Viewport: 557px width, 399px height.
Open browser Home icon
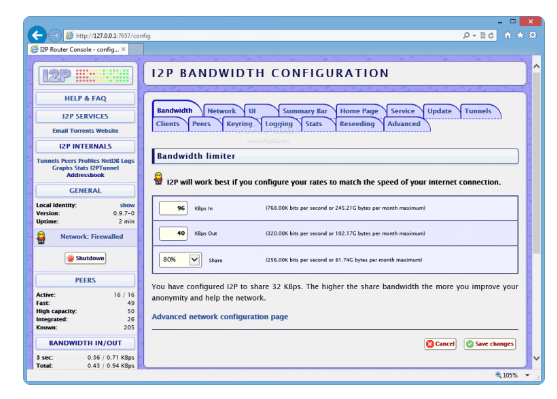(x=508, y=35)
